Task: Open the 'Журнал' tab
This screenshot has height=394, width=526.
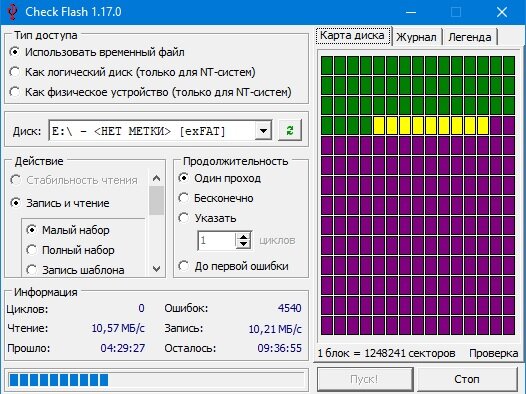Action: click(x=416, y=37)
